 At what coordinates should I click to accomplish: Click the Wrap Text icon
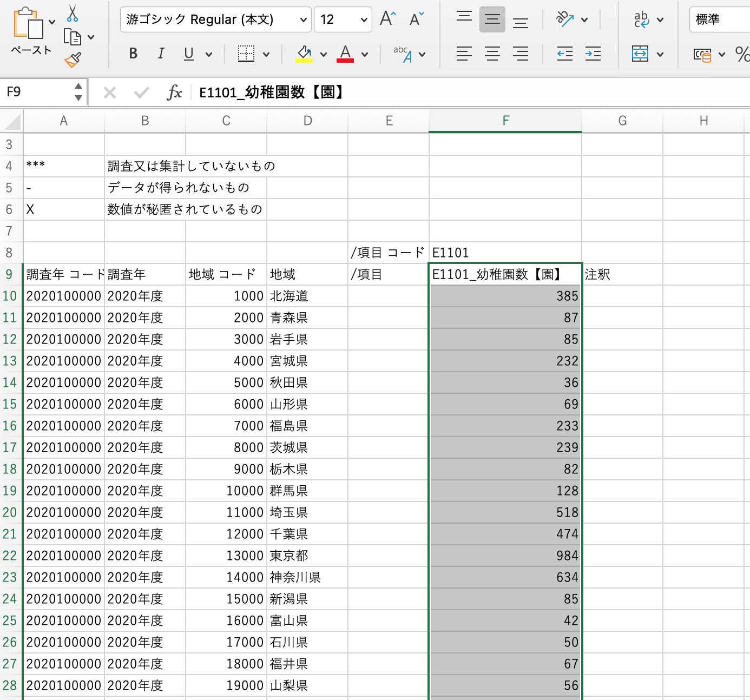point(641,19)
